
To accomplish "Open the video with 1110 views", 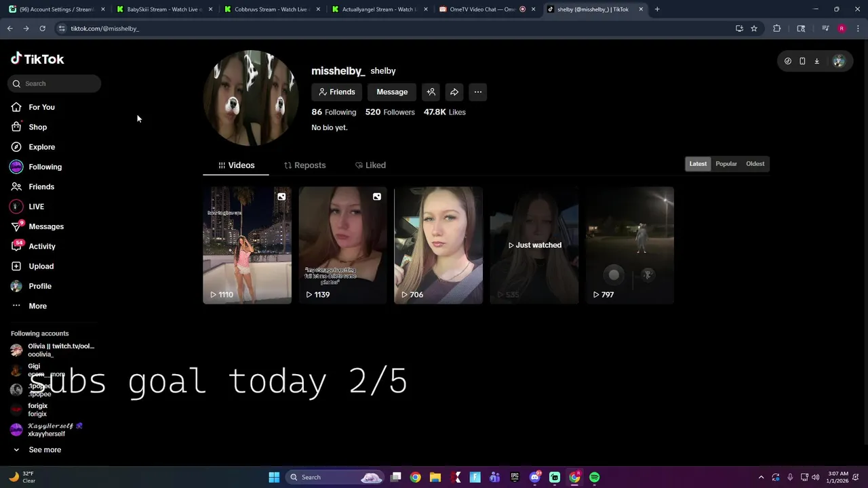I will (x=248, y=245).
